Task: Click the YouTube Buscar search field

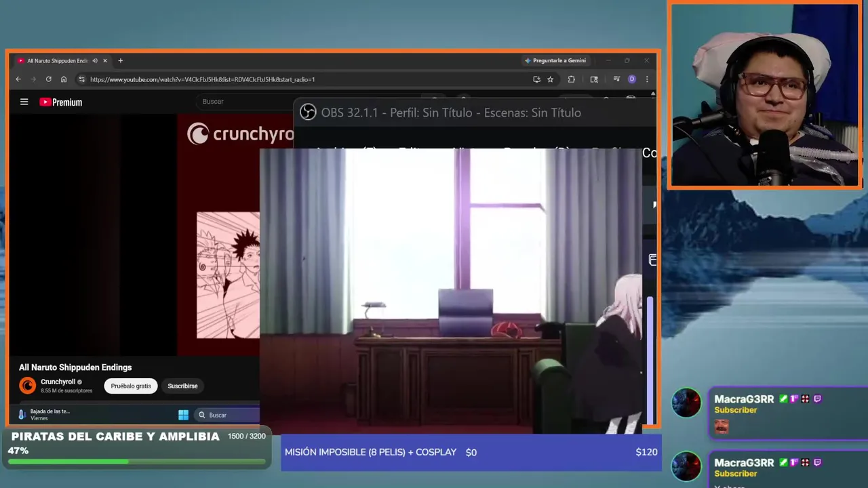Action: (244, 101)
